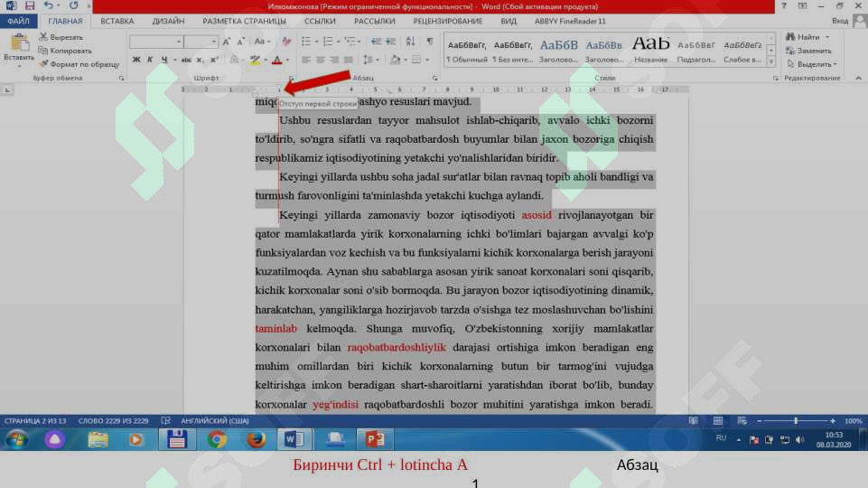This screenshot has height=488, width=868.
Task: Expand the styles gallery more arrow
Action: tap(770, 61)
